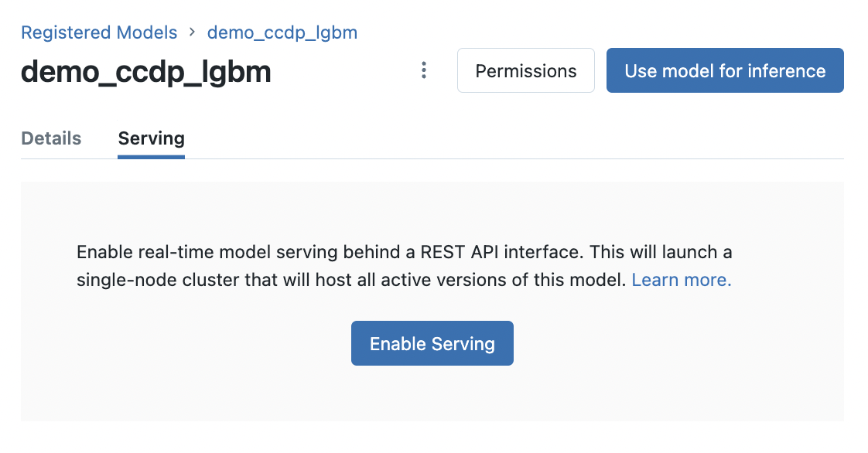Click the demo_ccdp_lgbm breadcrumb link
Screen dimensions: 868x453
pos(282,32)
